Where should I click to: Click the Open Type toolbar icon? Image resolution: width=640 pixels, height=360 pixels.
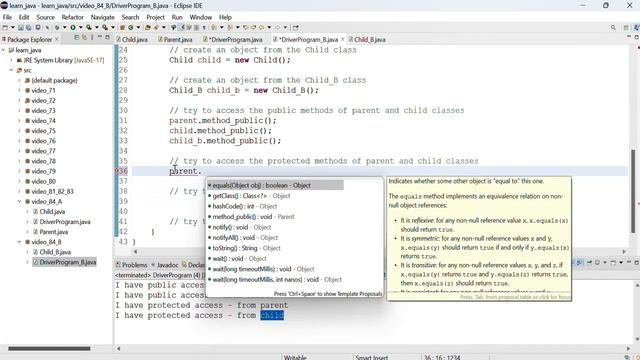click(147, 27)
